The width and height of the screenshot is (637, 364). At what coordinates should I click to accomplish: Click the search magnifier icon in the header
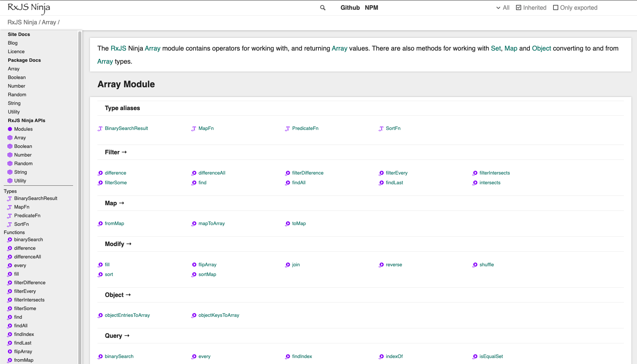point(322,7)
